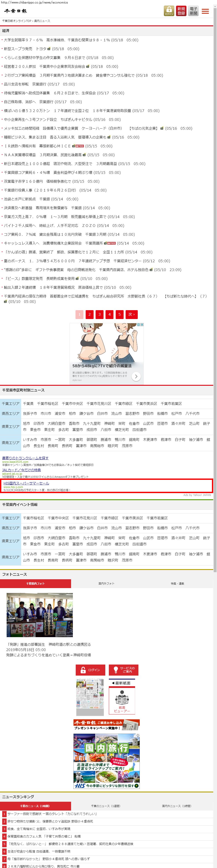Screen dimensions: 217x868
Task: Open article 自己株取得、消却へ 京葉銀行
Action: pyautogui.click(x=29, y=102)
